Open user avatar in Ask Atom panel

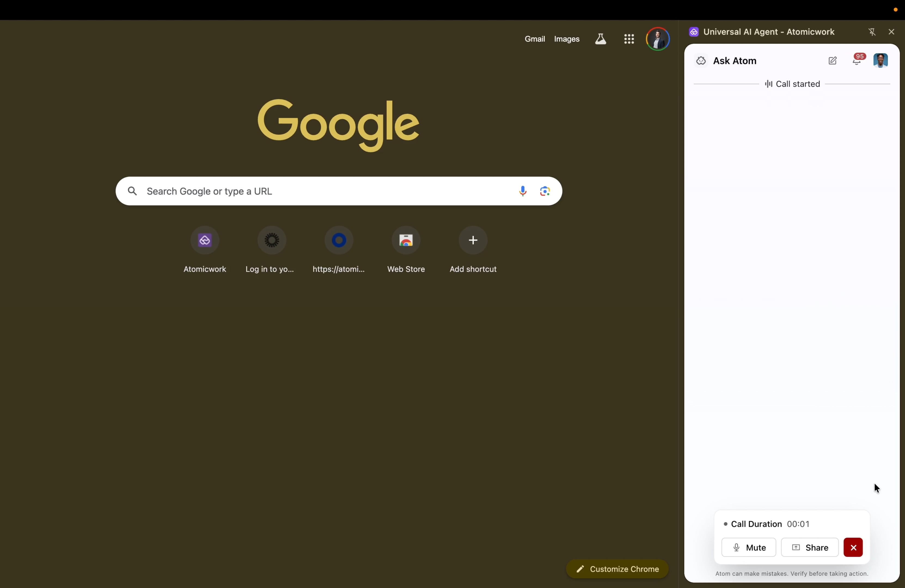click(881, 61)
